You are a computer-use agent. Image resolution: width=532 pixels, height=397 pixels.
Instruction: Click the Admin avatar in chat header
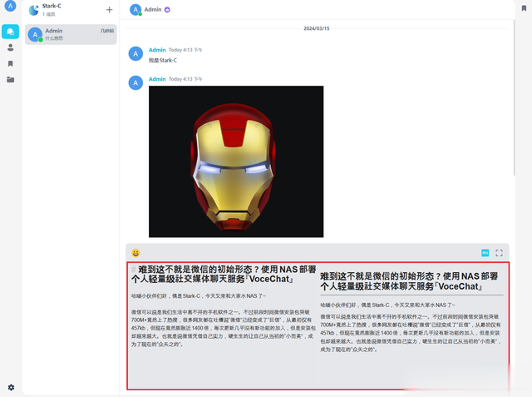tap(135, 10)
